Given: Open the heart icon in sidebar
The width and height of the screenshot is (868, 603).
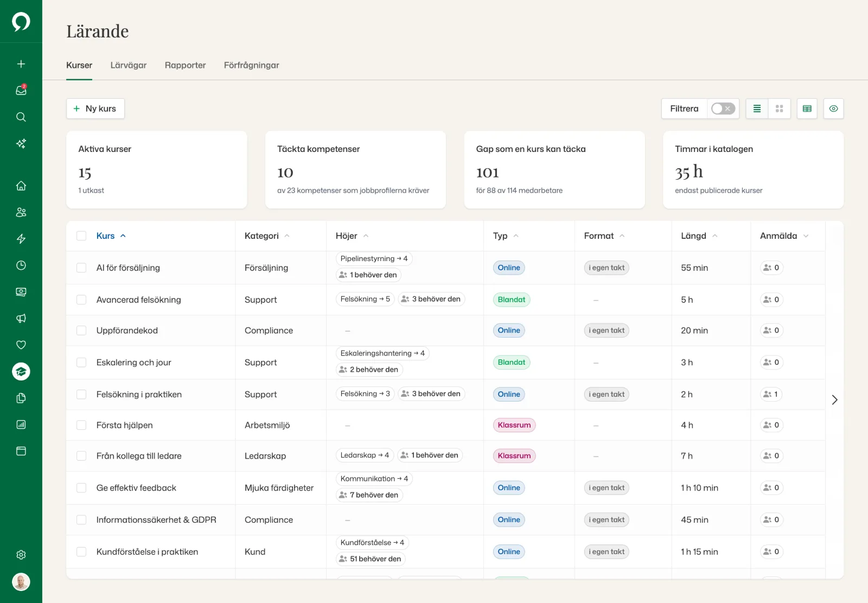Looking at the screenshot, I should point(21,345).
